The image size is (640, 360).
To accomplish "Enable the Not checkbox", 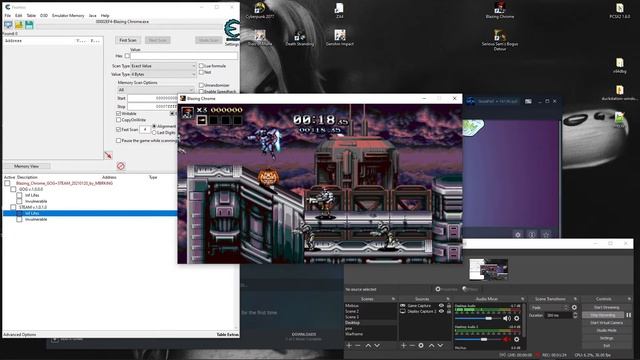I will point(201,72).
